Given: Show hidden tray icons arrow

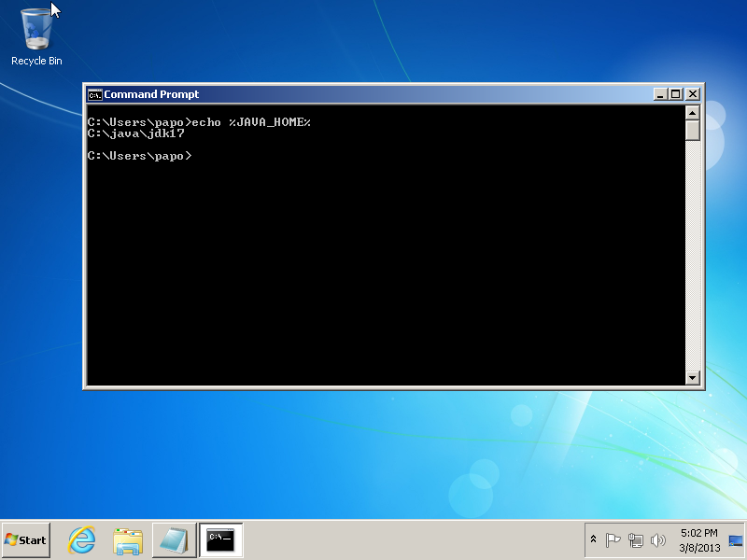Looking at the screenshot, I should (x=593, y=539).
